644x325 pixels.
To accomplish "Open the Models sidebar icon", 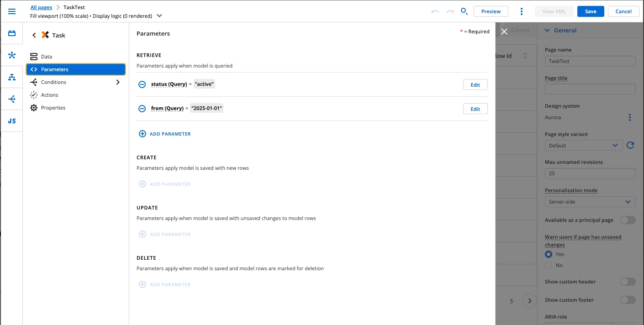I will point(12,55).
